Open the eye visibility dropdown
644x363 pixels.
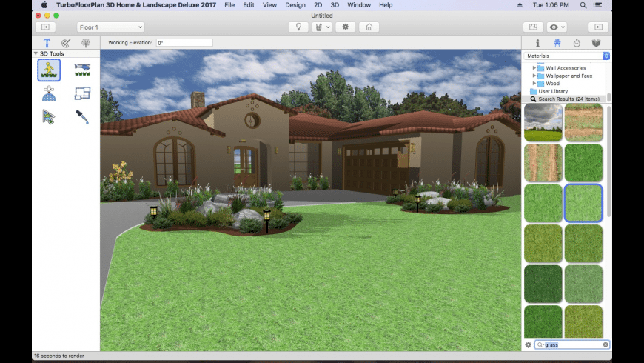click(557, 27)
